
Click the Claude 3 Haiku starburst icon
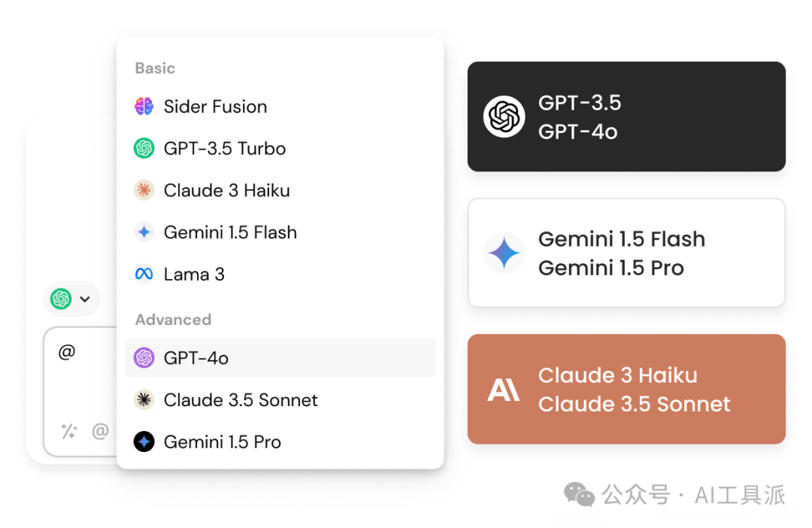(144, 190)
